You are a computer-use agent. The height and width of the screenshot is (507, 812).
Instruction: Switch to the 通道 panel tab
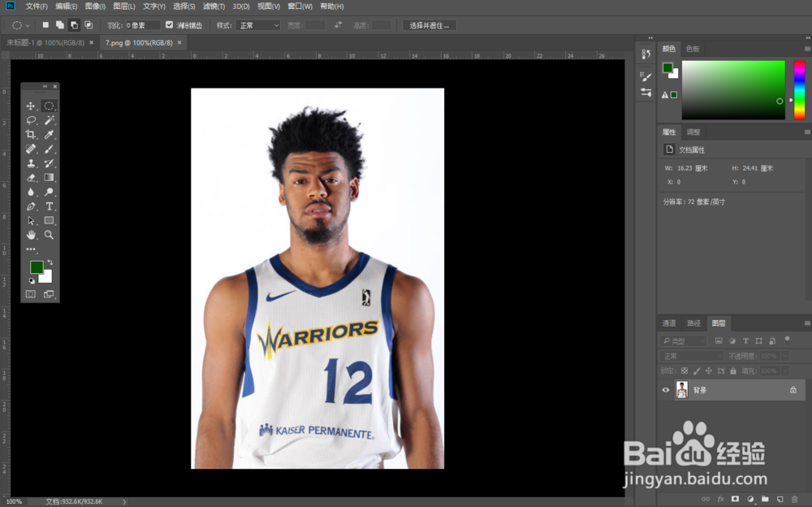click(667, 323)
